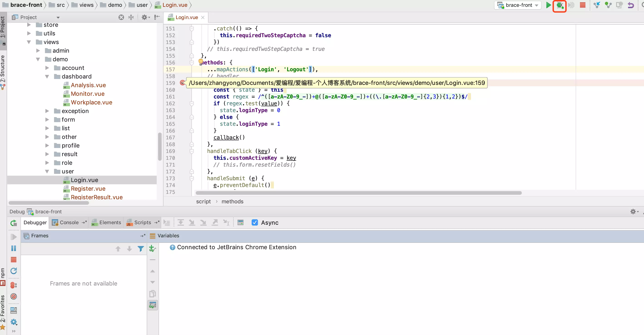
Task: Uncheck the Async checkbox
Action: click(255, 222)
